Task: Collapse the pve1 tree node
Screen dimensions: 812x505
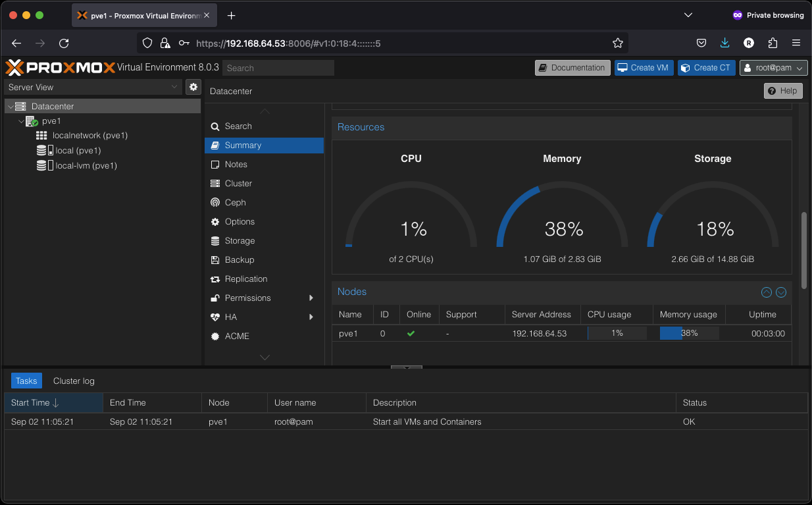Action: point(20,121)
